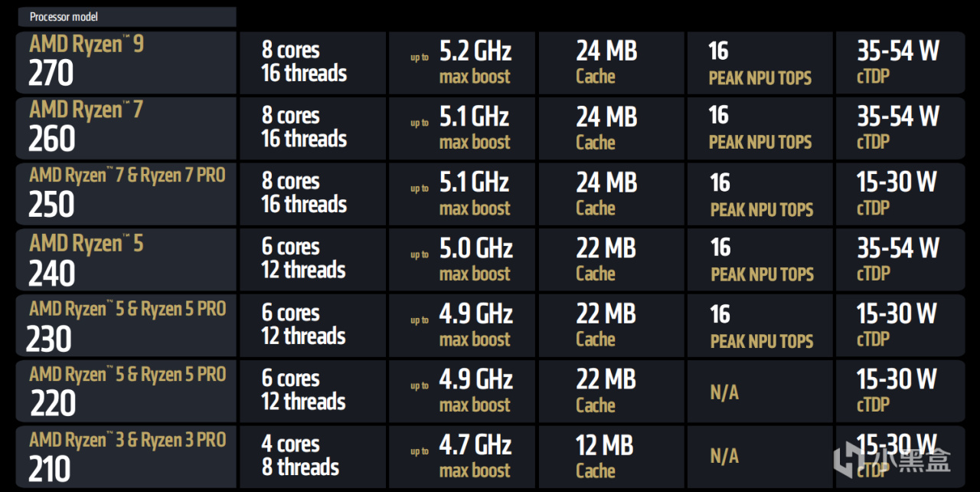Click the Ryzen 230 PEAK NPU TOPS cell
Screen dimensions: 980x492
759,326
